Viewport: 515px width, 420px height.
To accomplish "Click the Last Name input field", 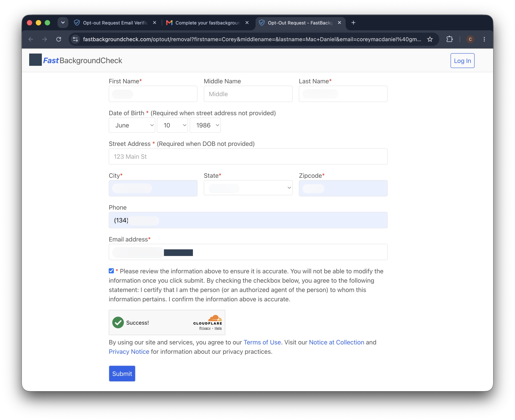I will point(343,94).
